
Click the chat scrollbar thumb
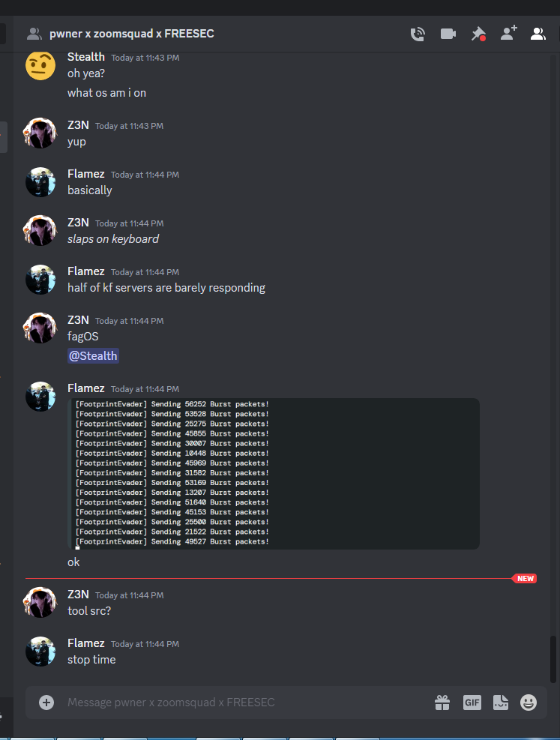coord(553,659)
